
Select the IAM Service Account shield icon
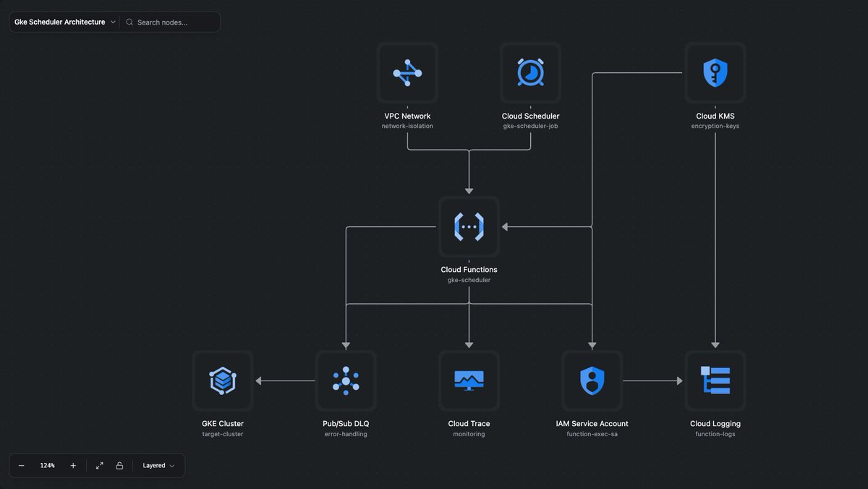coord(592,380)
